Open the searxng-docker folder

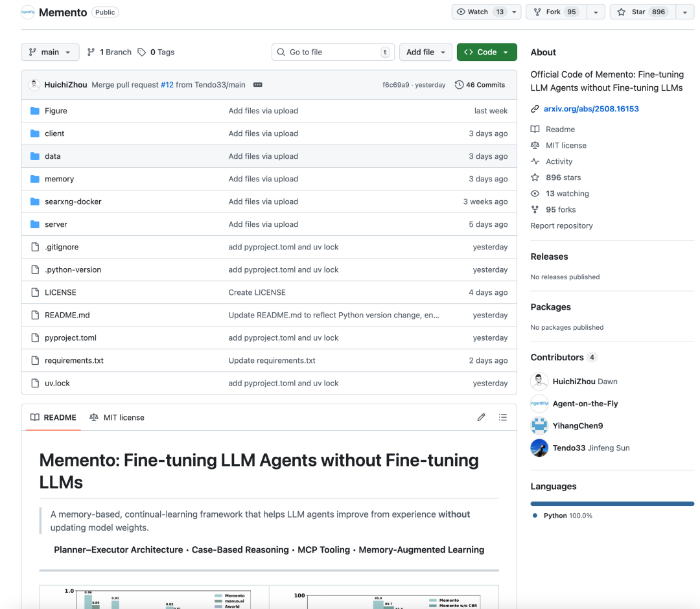click(73, 201)
